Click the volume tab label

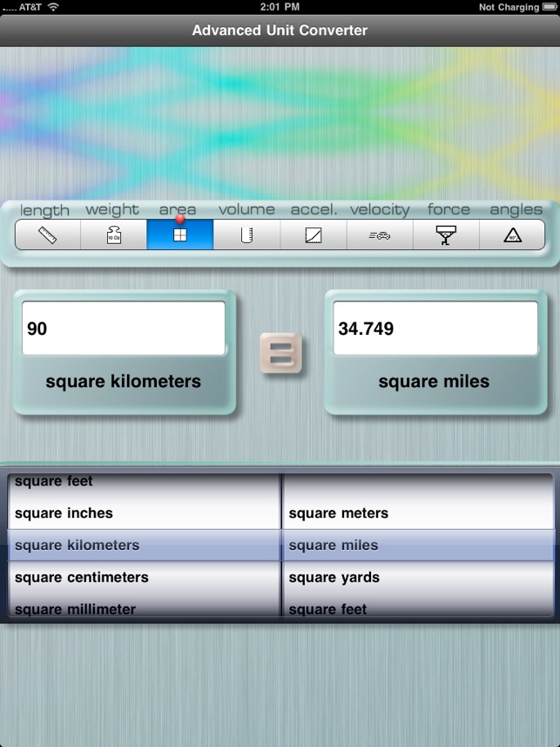click(x=246, y=209)
